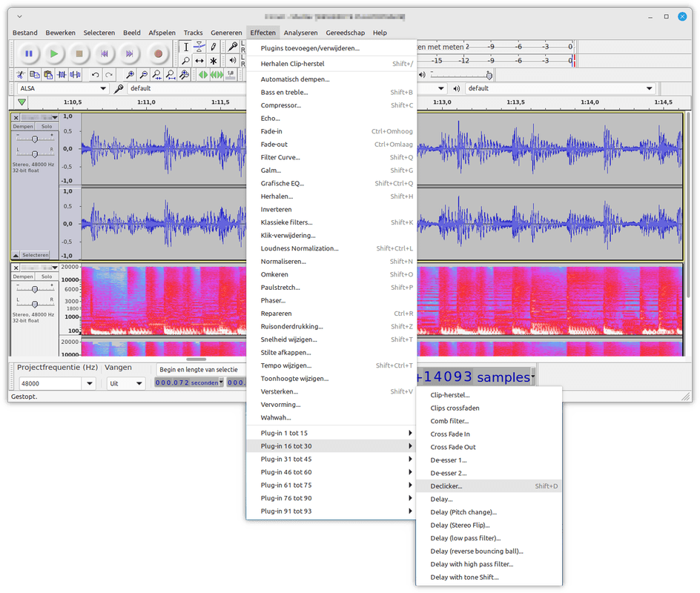Click the red Record button
The image size is (700, 593).
coord(158,53)
